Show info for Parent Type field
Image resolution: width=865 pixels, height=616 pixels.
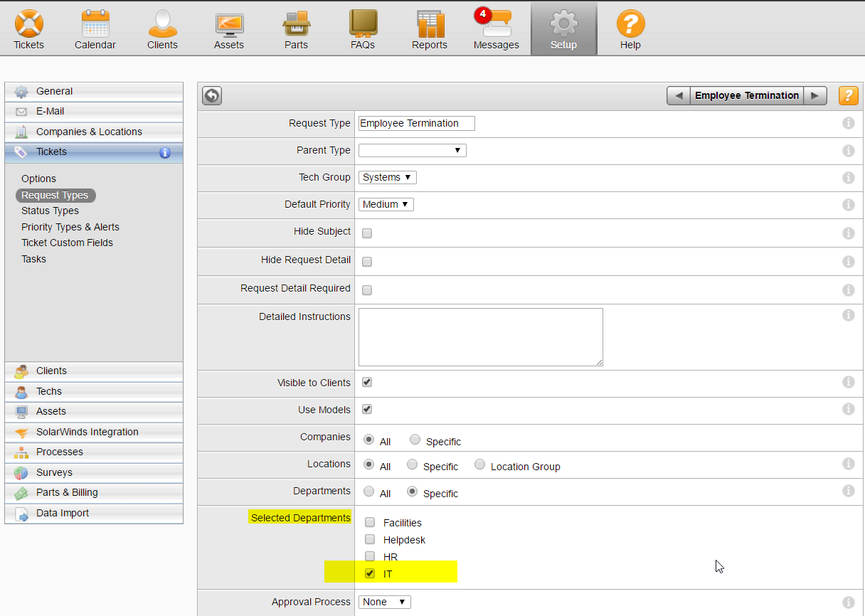point(848,151)
